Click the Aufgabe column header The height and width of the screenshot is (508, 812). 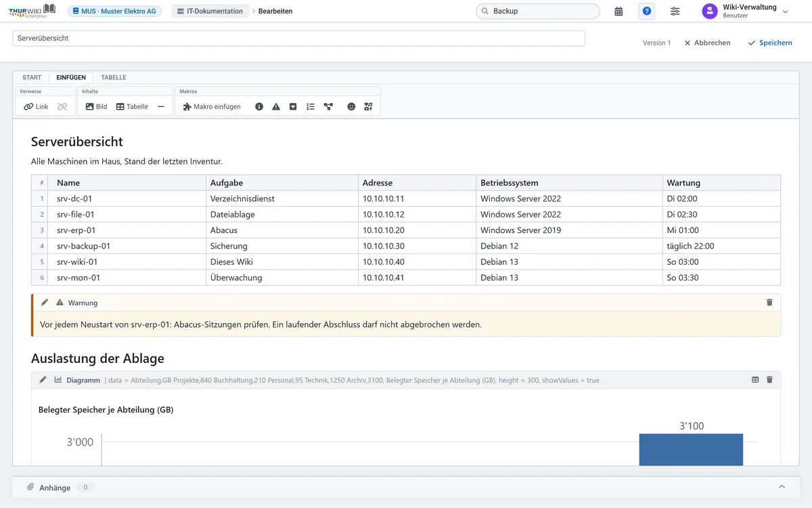(x=282, y=183)
